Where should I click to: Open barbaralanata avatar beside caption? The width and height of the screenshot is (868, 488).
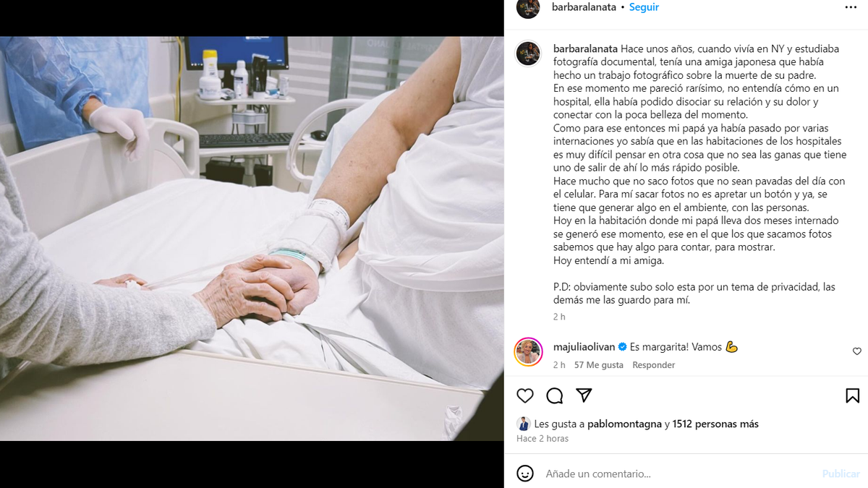tap(528, 53)
